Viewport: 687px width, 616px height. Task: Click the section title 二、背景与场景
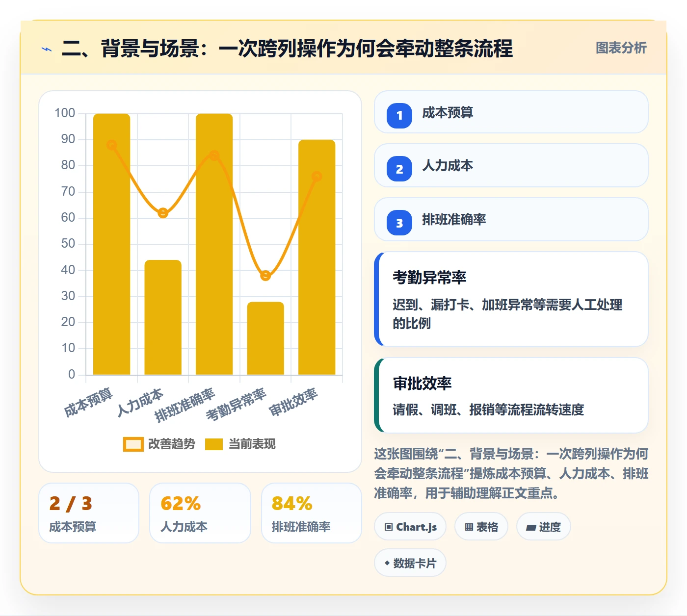click(287, 48)
